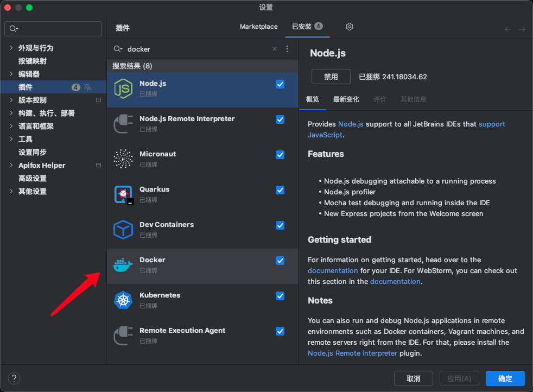Clear the docker search text
Screen dimensions: 533x392
point(275,49)
